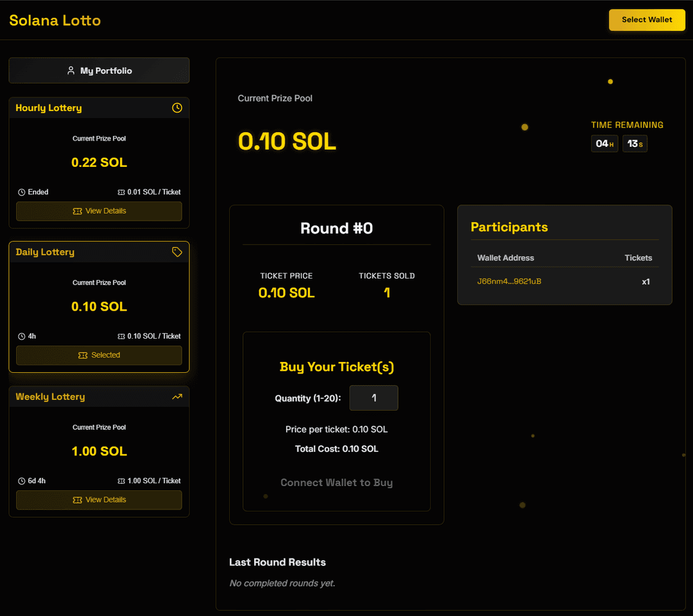Click the ticket icon in Selected button

(x=83, y=355)
